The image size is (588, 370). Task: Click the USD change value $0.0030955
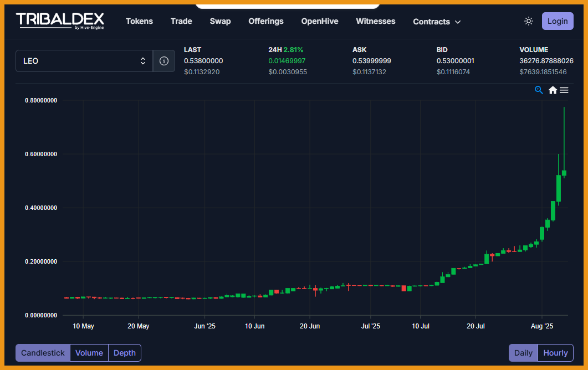[x=288, y=71]
